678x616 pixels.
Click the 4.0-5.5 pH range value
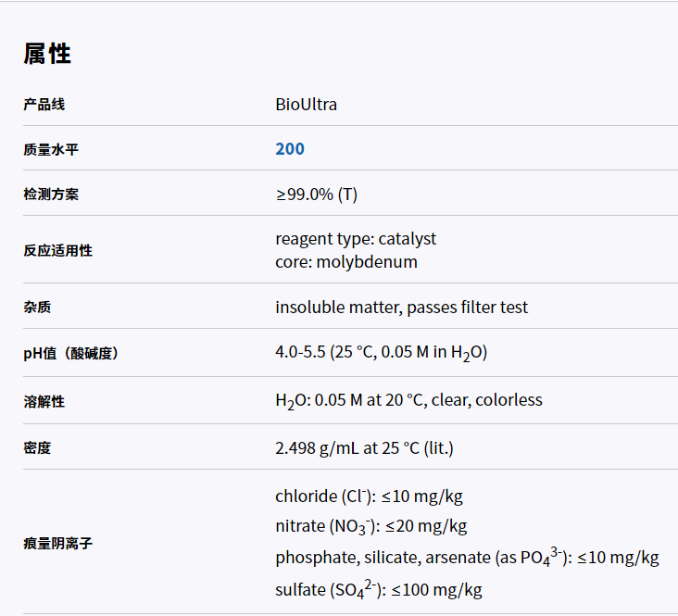381,353
